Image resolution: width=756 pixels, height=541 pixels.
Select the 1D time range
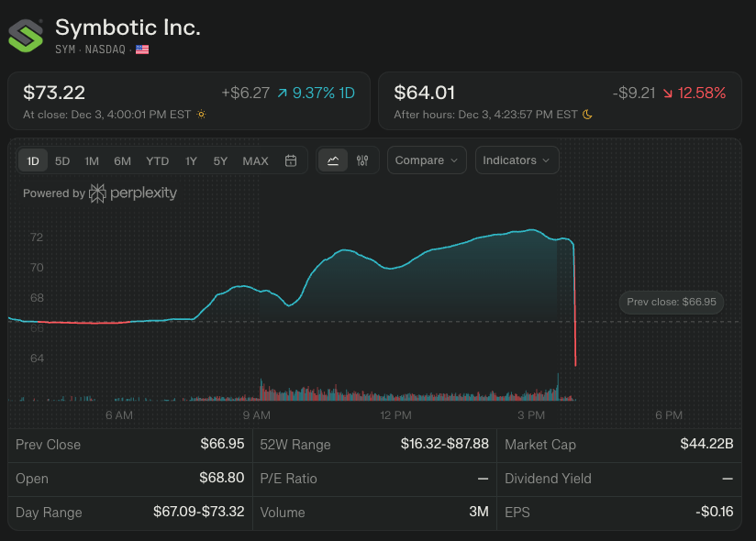point(33,160)
